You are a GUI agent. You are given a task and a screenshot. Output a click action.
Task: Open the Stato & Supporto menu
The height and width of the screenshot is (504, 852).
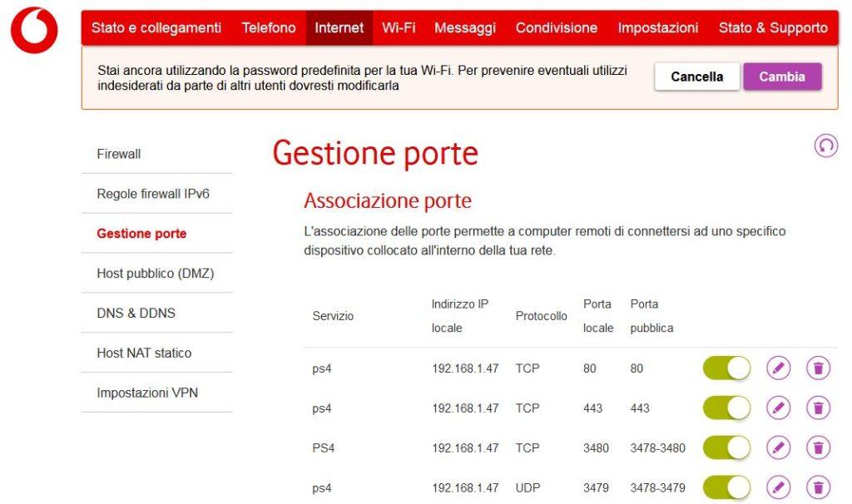coord(774,27)
